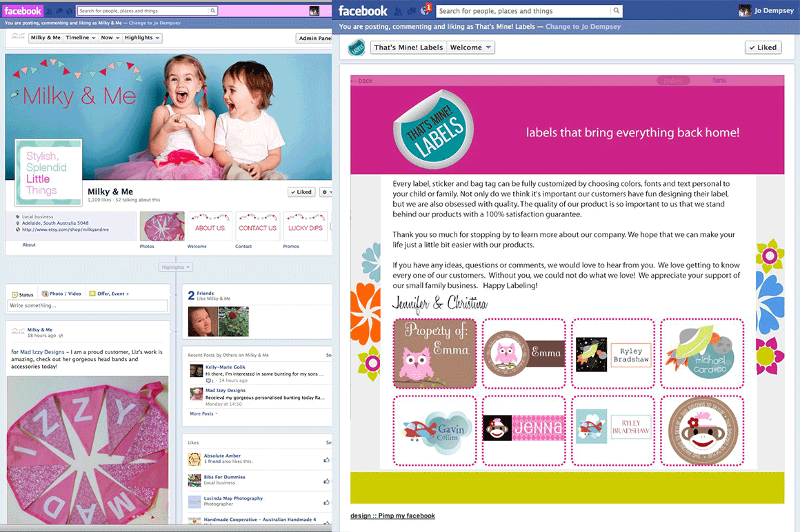
Task: Click the Photo / Video composer icon
Action: click(x=46, y=294)
